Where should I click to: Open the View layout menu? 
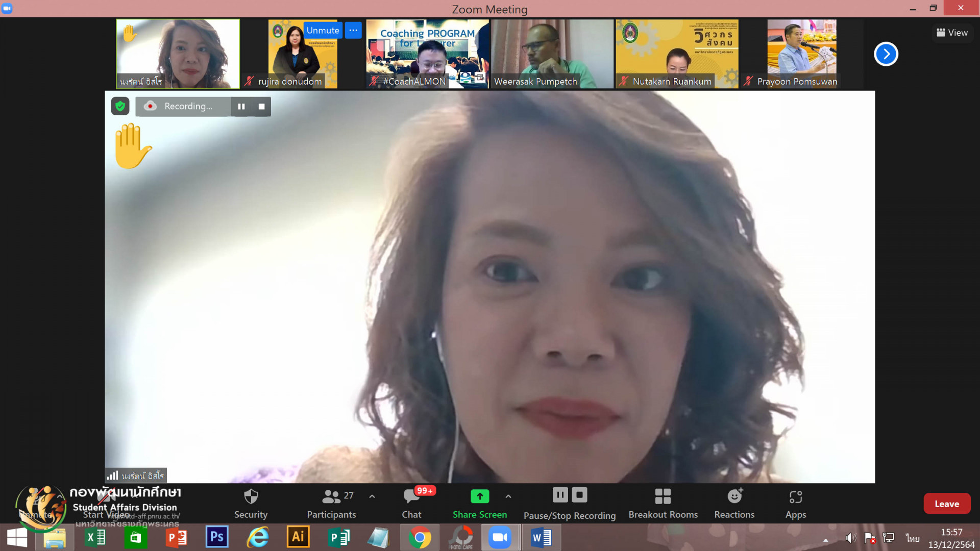[x=952, y=33]
